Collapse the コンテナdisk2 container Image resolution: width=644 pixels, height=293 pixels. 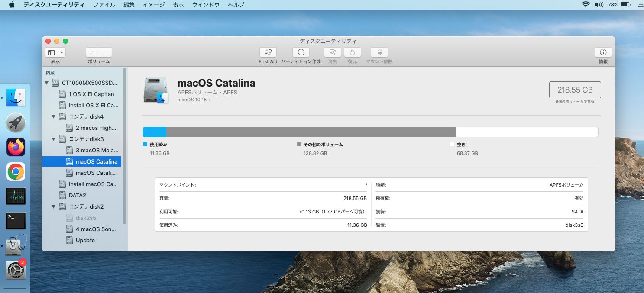(54, 206)
